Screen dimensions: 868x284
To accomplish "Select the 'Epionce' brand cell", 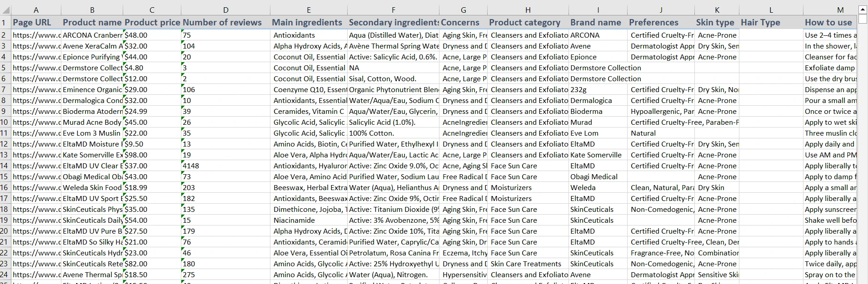I will [x=598, y=57].
